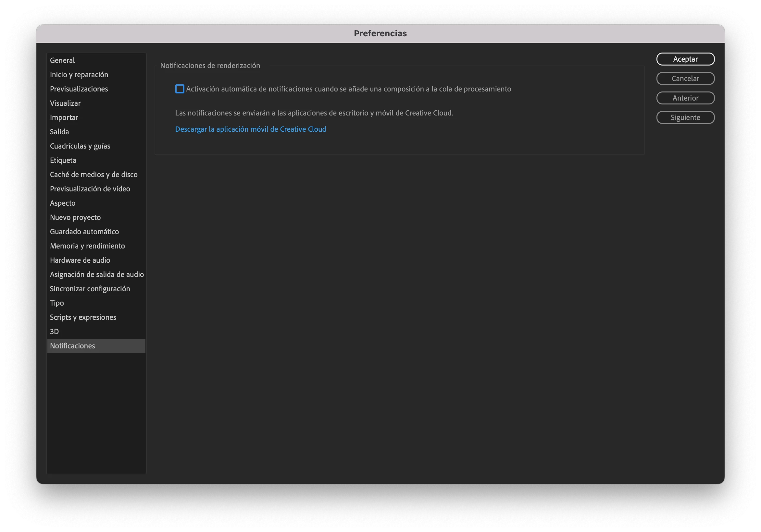Open Caché de medios y de disco
This screenshot has width=761, height=532.
[x=94, y=175]
